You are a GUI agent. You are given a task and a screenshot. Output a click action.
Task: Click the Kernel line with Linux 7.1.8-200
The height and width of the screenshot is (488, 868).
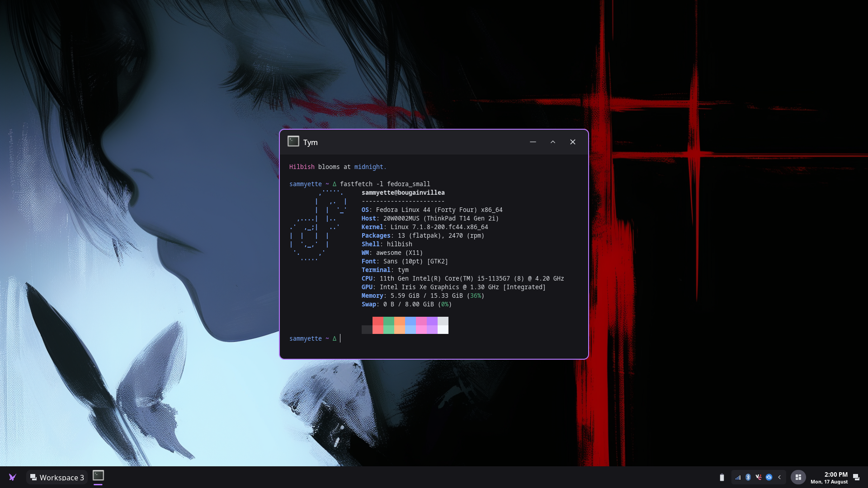(425, 227)
